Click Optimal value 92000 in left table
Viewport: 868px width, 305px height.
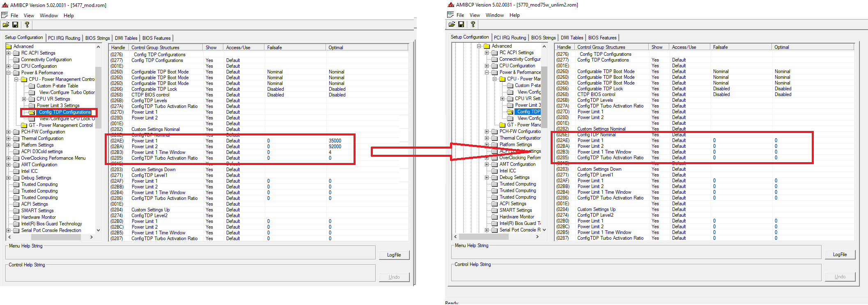[335, 147]
